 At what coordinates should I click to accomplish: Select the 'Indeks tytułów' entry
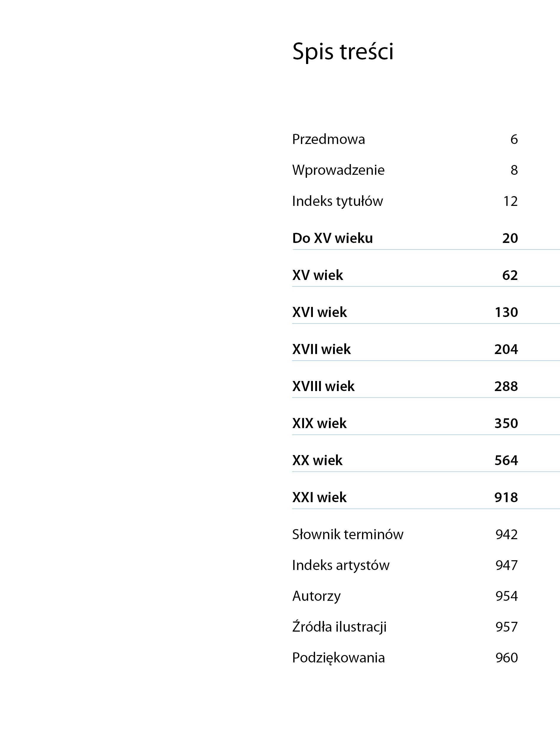(337, 201)
